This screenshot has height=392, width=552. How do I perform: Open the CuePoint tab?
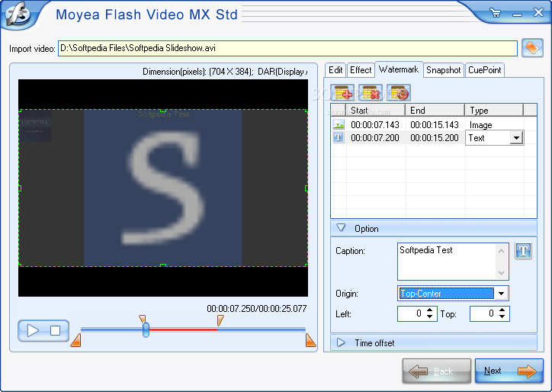[x=484, y=70]
